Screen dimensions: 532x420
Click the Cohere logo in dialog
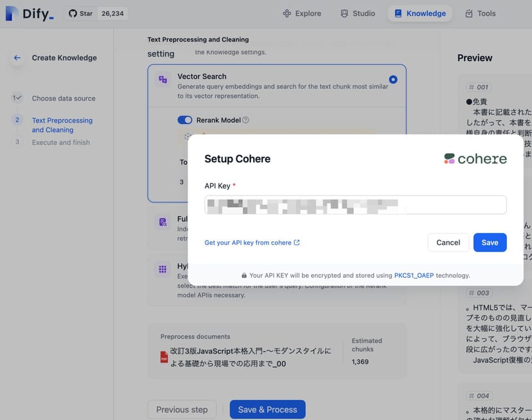pyautogui.click(x=475, y=159)
